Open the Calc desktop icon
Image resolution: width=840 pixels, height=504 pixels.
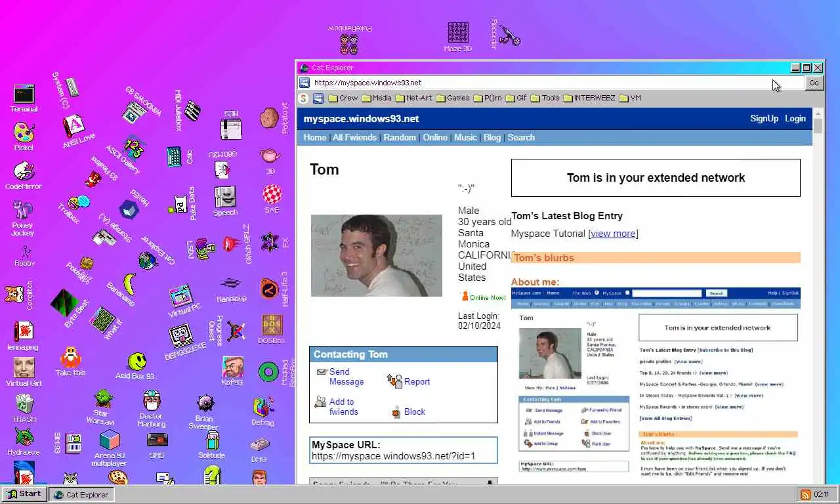pos(180,156)
